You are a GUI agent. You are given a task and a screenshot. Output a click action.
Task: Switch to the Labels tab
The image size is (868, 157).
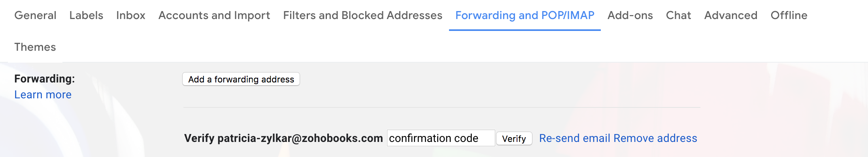click(86, 15)
